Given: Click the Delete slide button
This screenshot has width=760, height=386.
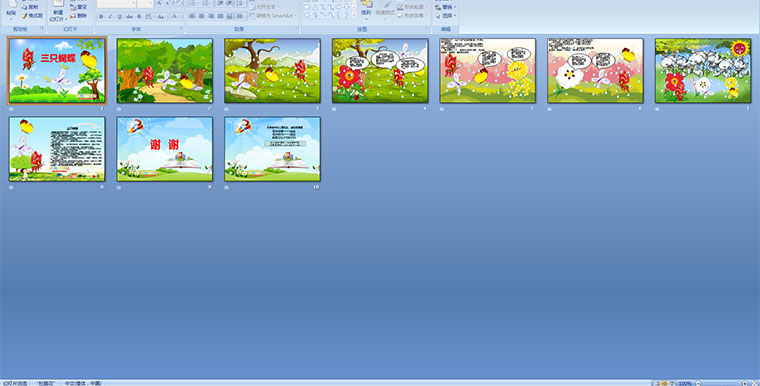Looking at the screenshot, I should tap(78, 16).
